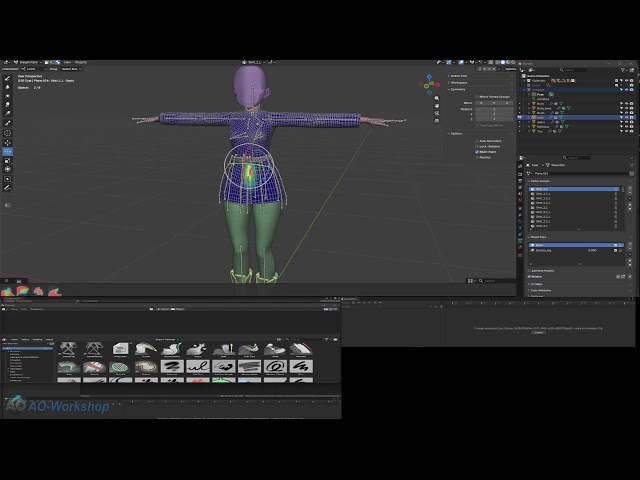Image resolution: width=640 pixels, height=480 pixels.
Task: Enable Mirror Vertex Groups checkbox
Action: [x=477, y=97]
